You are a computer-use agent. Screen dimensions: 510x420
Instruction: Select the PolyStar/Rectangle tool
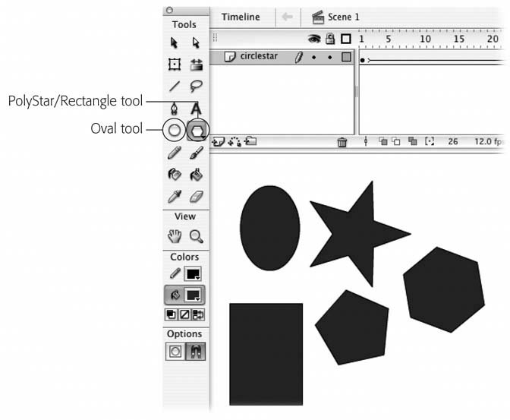click(x=197, y=131)
